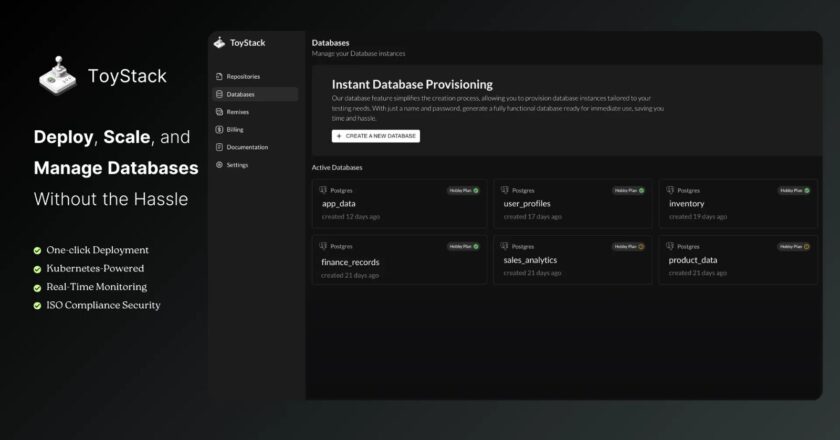Click Create a New Database button
This screenshot has width=840, height=440.
point(376,136)
